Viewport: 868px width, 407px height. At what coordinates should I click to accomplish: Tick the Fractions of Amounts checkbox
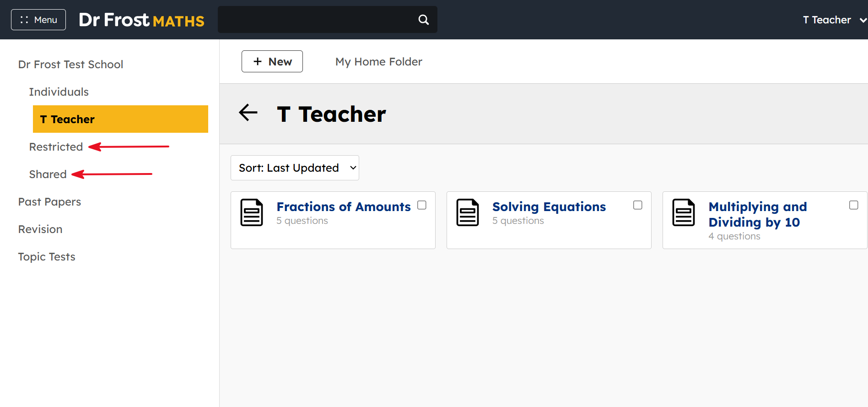click(422, 205)
